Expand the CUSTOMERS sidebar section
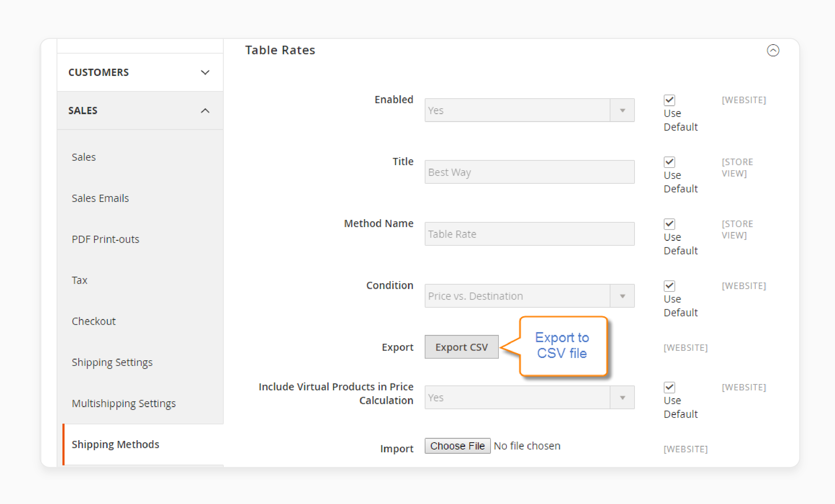835x504 pixels. pos(140,72)
